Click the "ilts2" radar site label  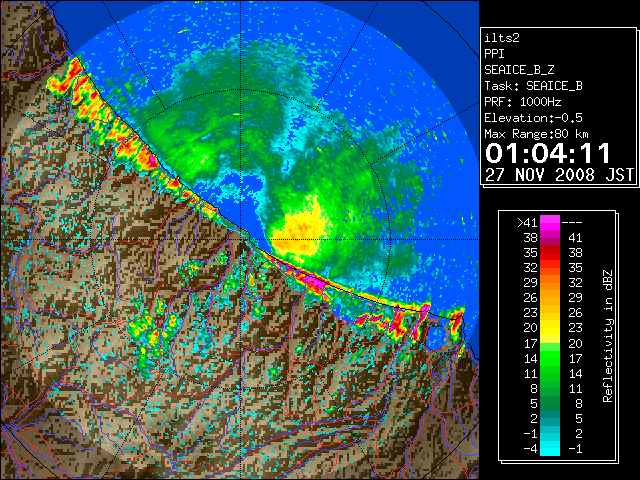click(x=502, y=38)
